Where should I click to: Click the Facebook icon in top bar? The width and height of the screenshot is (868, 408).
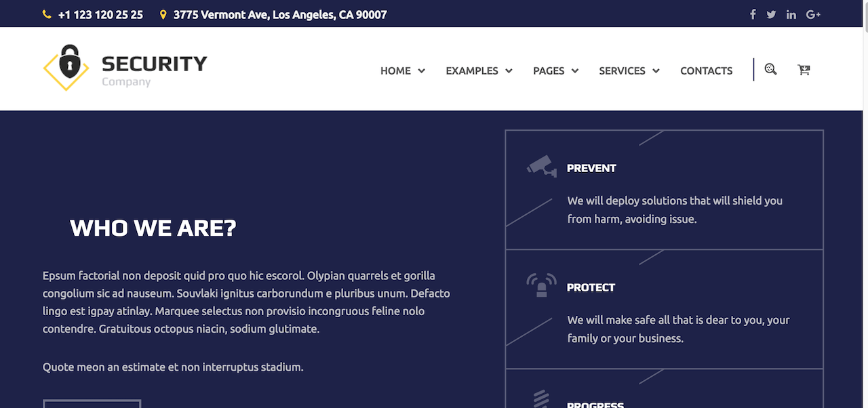(753, 14)
